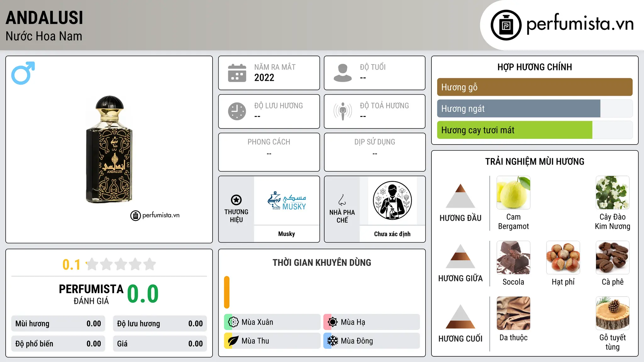
Task: Select the Gỗ tuyết tùng note image
Action: pyautogui.click(x=613, y=313)
